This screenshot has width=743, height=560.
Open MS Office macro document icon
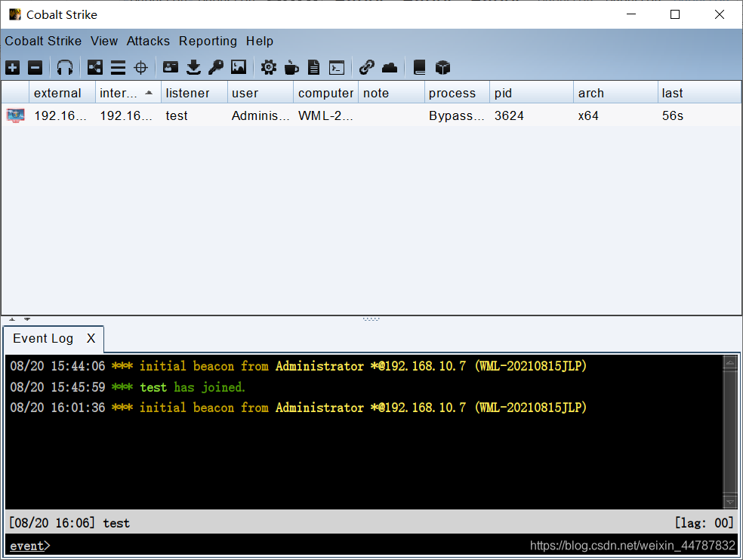(313, 68)
